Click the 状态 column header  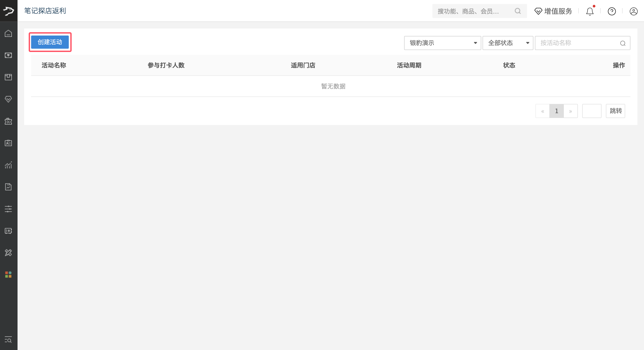[x=509, y=65]
